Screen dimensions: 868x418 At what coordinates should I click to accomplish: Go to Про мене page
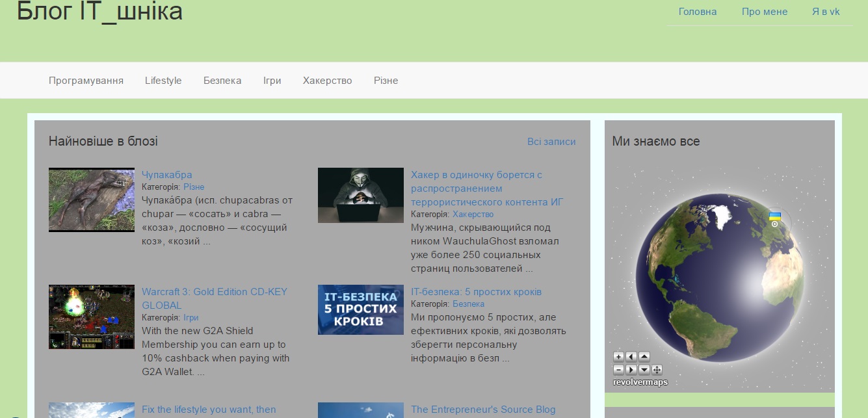(765, 12)
